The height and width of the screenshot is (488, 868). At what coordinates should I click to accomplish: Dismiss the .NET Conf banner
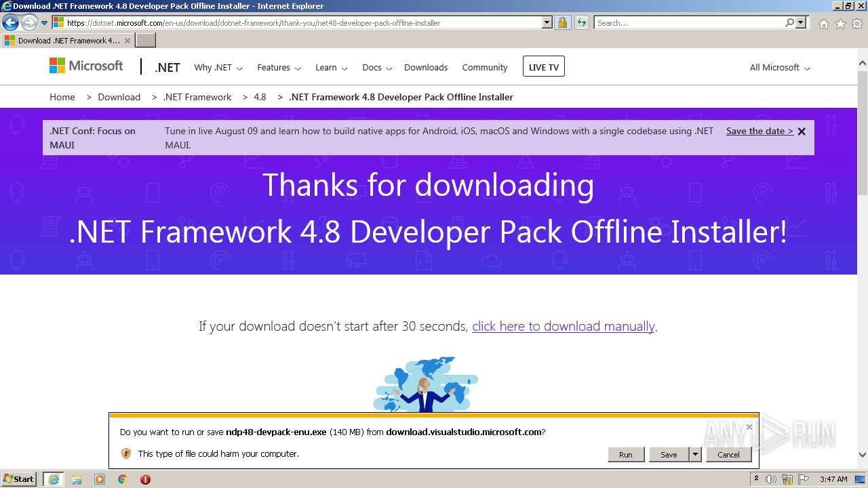802,131
